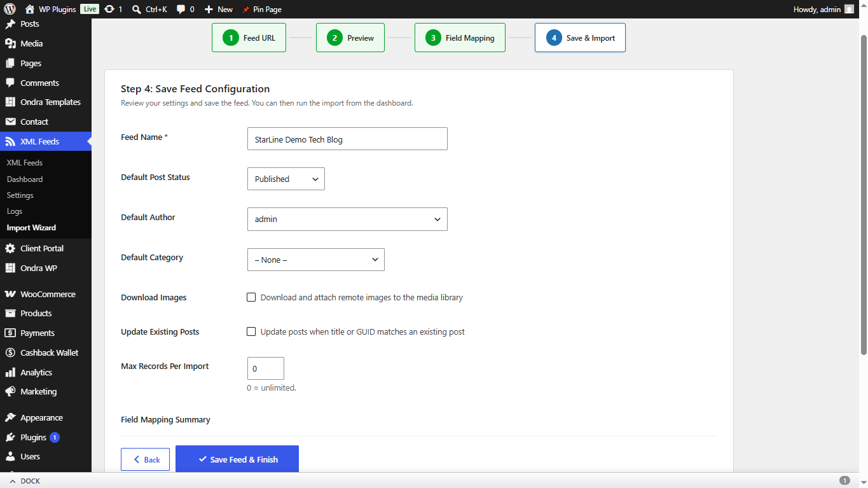Click the Products box icon

(x=10, y=314)
